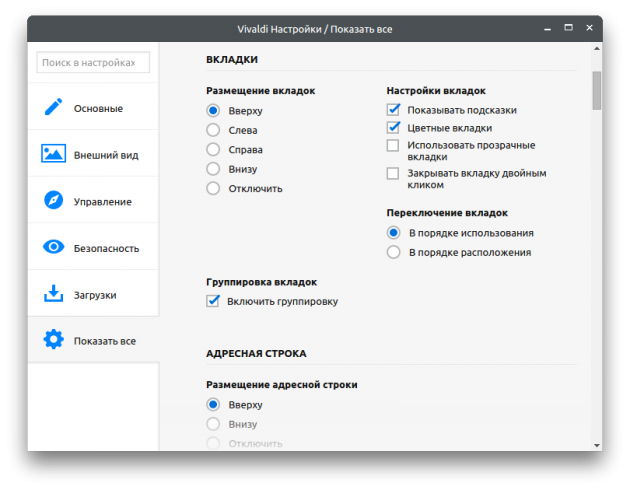This screenshot has width=630, height=490.
Task: Go to the Безопасность section
Action: pyautogui.click(x=93, y=247)
